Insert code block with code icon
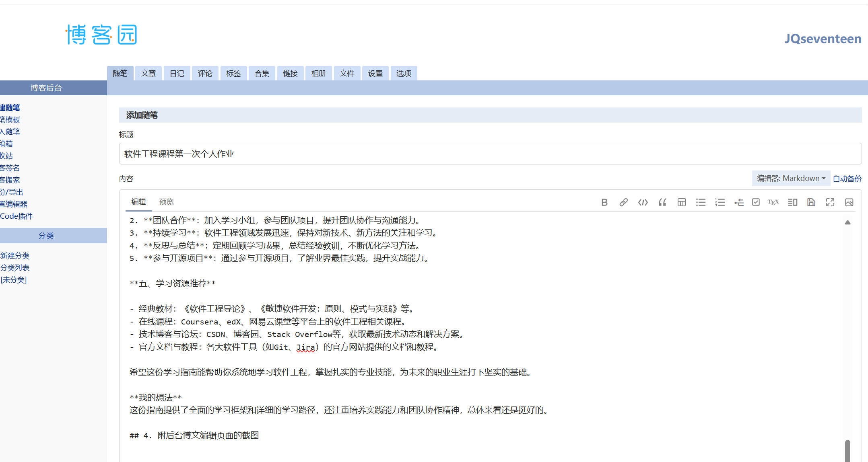The height and width of the screenshot is (462, 868). click(643, 202)
